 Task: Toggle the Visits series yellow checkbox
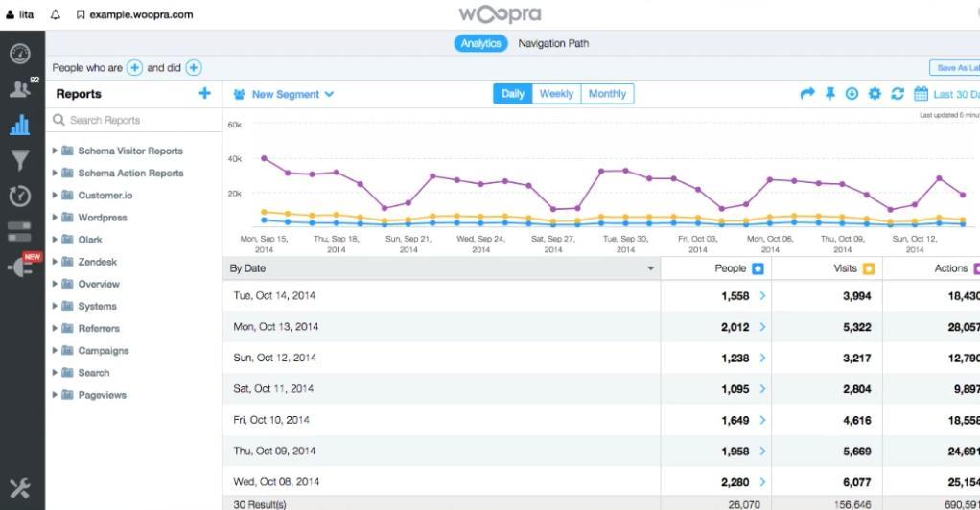(869, 268)
